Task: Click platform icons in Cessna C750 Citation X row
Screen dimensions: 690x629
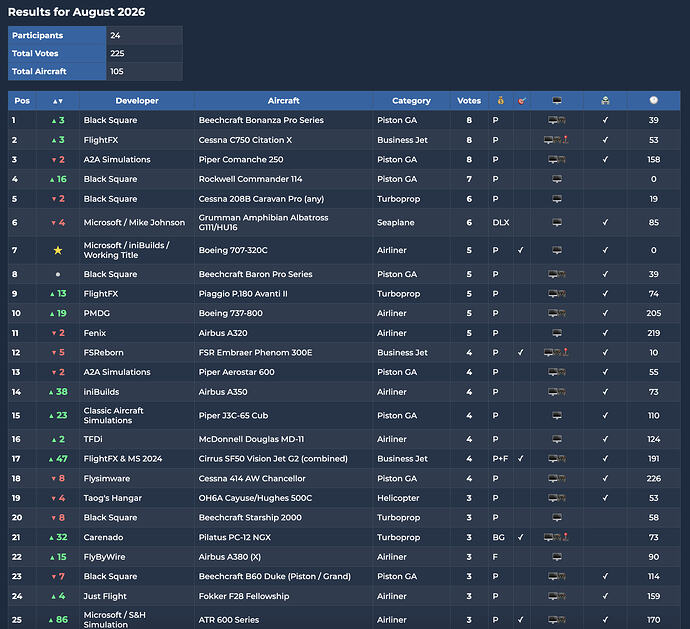Action: click(x=556, y=140)
